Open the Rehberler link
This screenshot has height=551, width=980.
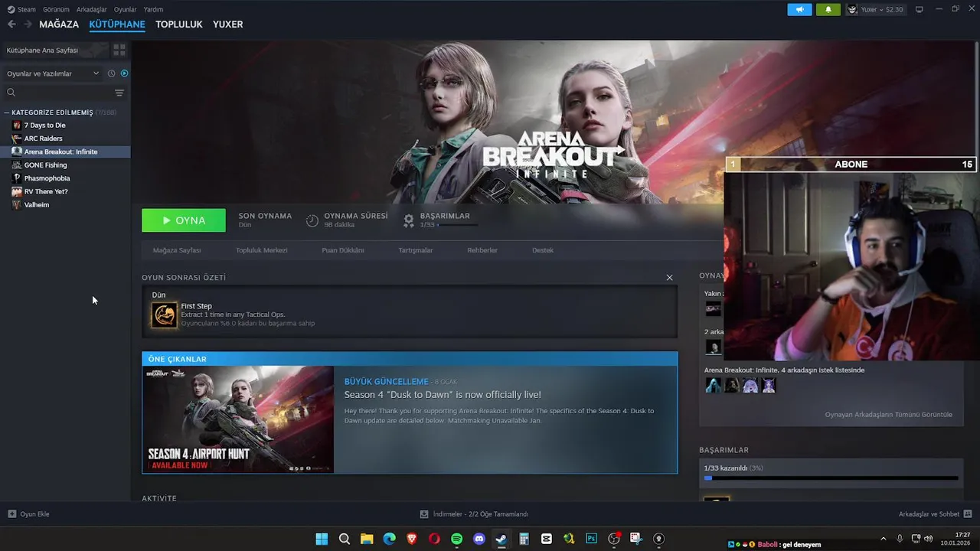(x=482, y=250)
